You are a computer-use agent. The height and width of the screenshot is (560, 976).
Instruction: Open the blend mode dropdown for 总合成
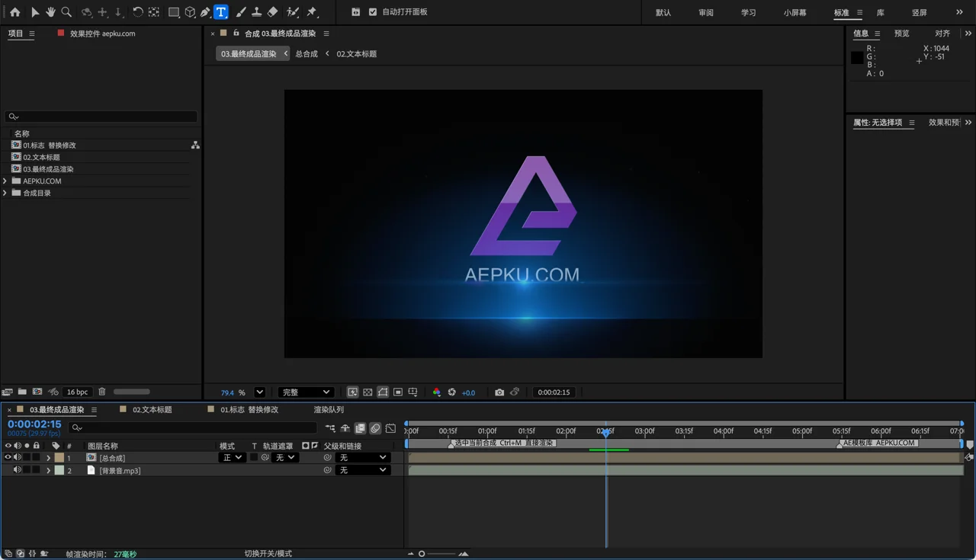coord(232,458)
